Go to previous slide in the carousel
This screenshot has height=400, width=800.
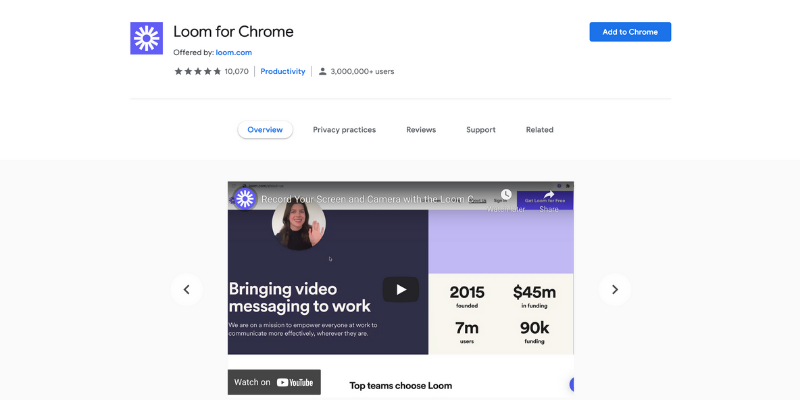(186, 290)
